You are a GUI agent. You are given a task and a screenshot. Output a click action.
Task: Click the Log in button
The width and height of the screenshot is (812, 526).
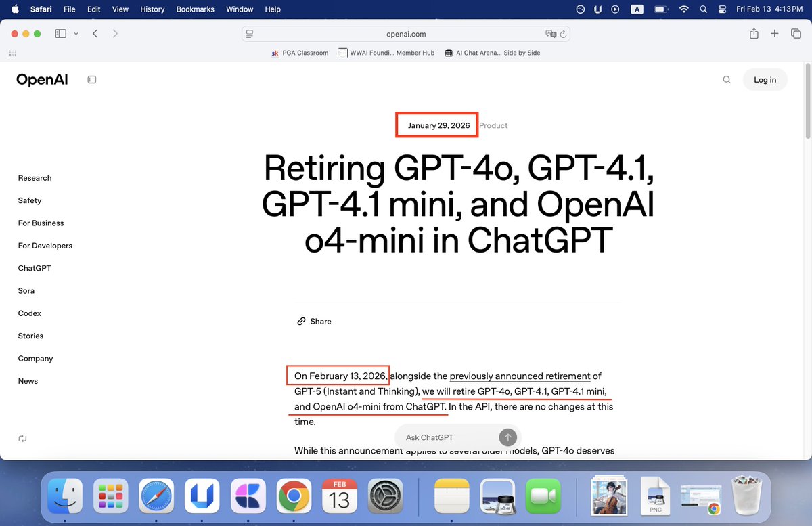(x=765, y=80)
